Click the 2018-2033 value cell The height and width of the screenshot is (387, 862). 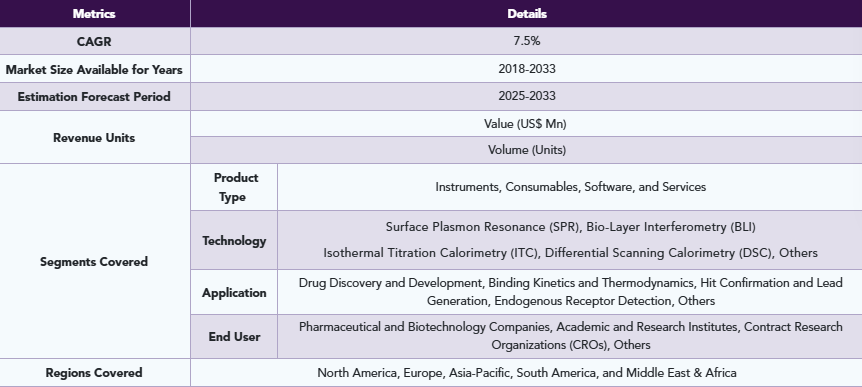point(527,69)
